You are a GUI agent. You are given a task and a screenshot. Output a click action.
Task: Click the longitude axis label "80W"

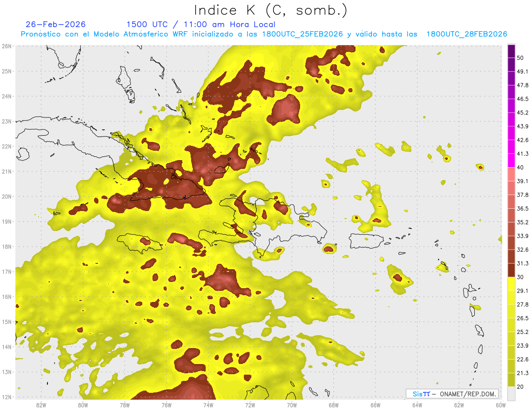82,405
